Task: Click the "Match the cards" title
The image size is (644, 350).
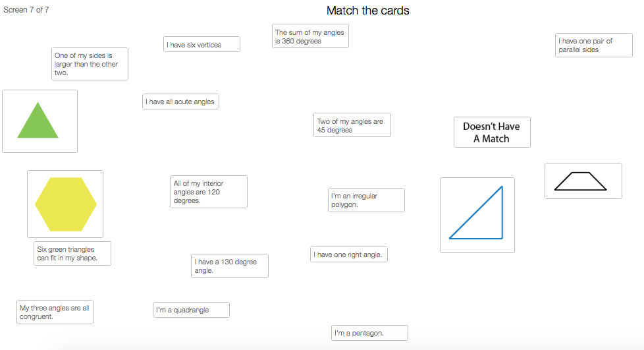Action: (x=367, y=11)
